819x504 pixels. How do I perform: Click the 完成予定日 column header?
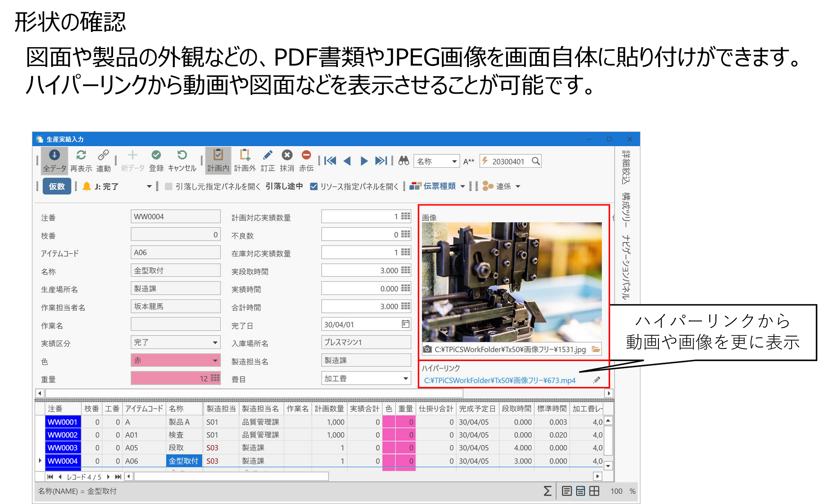(477, 409)
